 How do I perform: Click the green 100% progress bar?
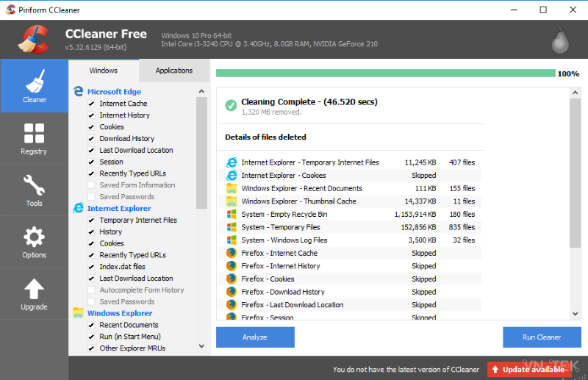pos(385,74)
